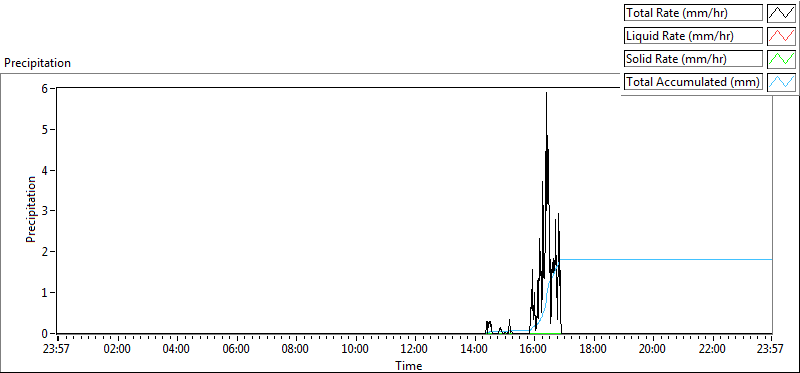The image size is (800, 373).
Task: Click the tallest black rate peak near 6
Action: (x=546, y=122)
